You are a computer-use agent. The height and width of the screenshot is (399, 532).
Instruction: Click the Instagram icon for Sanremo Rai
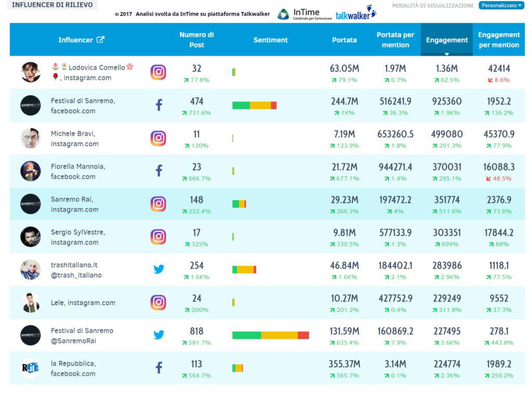(158, 204)
